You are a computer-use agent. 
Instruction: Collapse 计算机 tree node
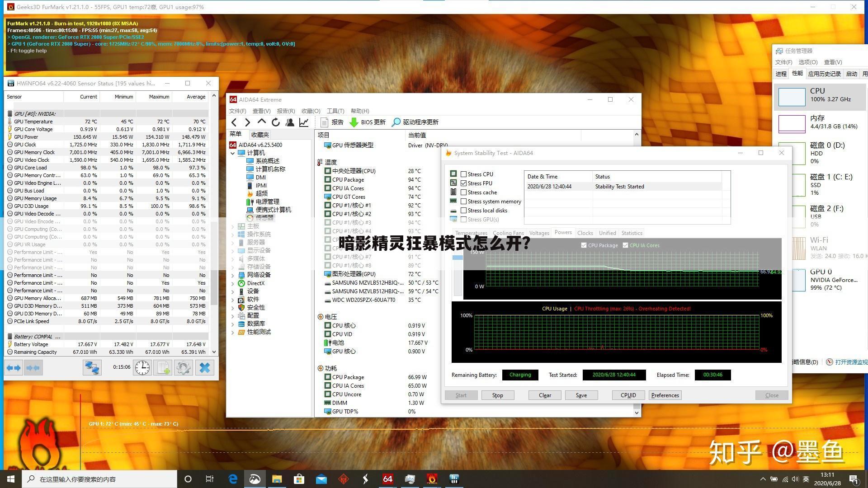233,153
